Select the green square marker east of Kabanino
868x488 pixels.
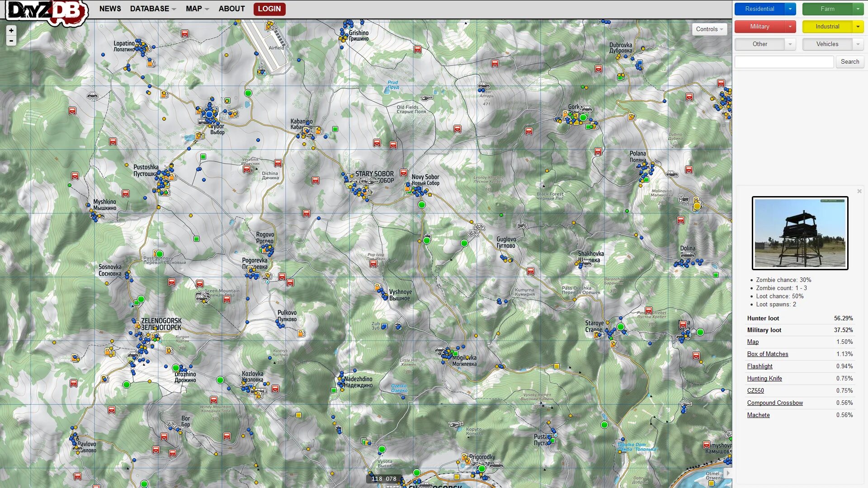[x=335, y=129]
